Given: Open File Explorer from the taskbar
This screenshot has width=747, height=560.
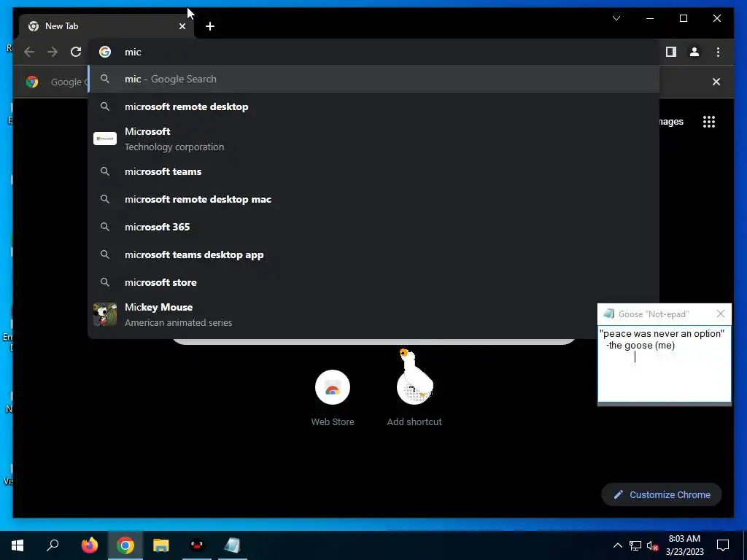Looking at the screenshot, I should pyautogui.click(x=161, y=545).
